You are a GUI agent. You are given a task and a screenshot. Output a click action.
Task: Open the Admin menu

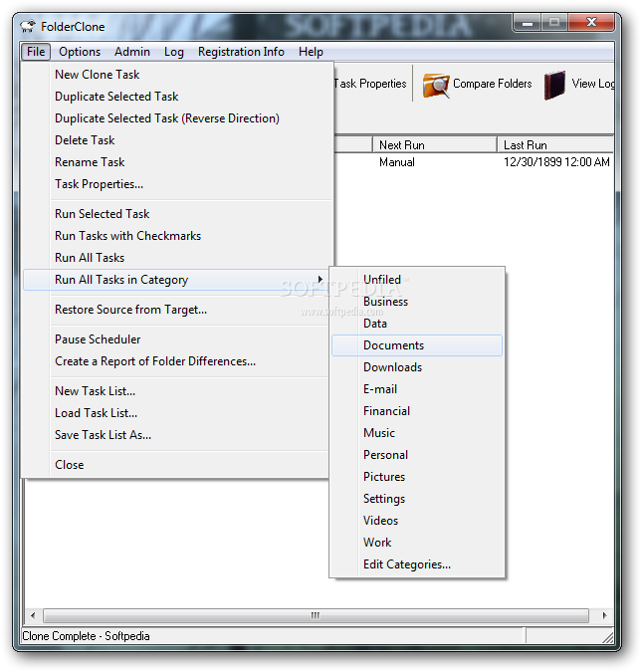pos(132,52)
